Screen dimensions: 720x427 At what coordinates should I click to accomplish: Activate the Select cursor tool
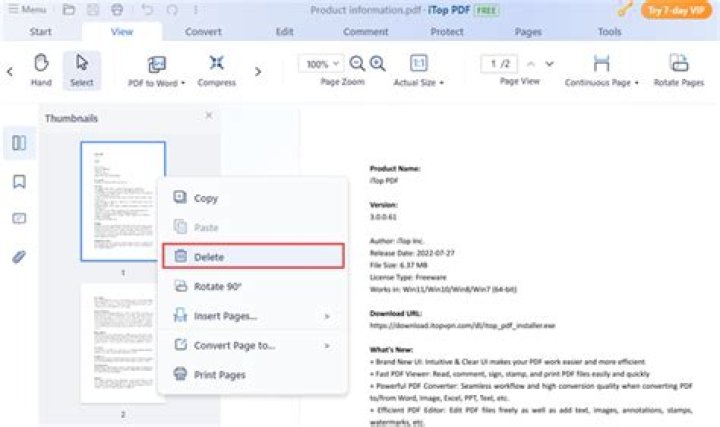click(x=82, y=70)
